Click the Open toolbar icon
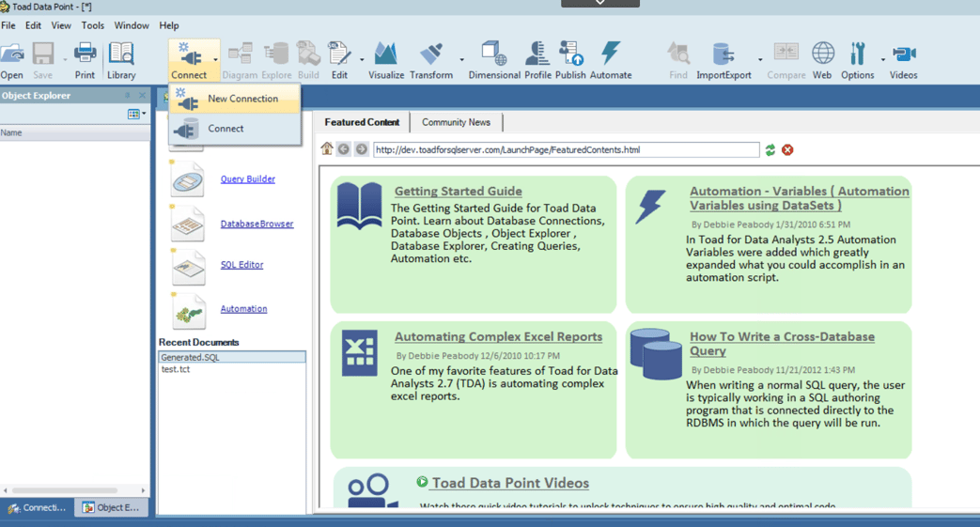Image resolution: width=980 pixels, height=527 pixels. pos(11,60)
